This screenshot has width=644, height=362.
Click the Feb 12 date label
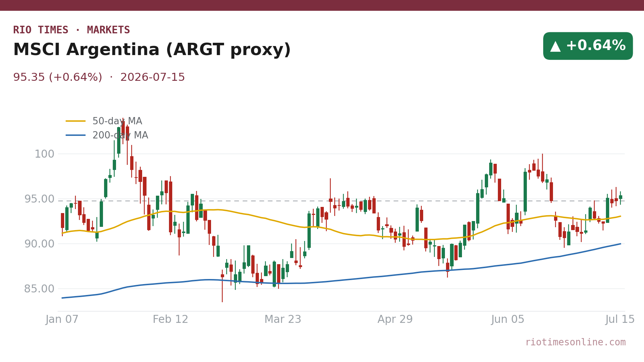[170, 320]
